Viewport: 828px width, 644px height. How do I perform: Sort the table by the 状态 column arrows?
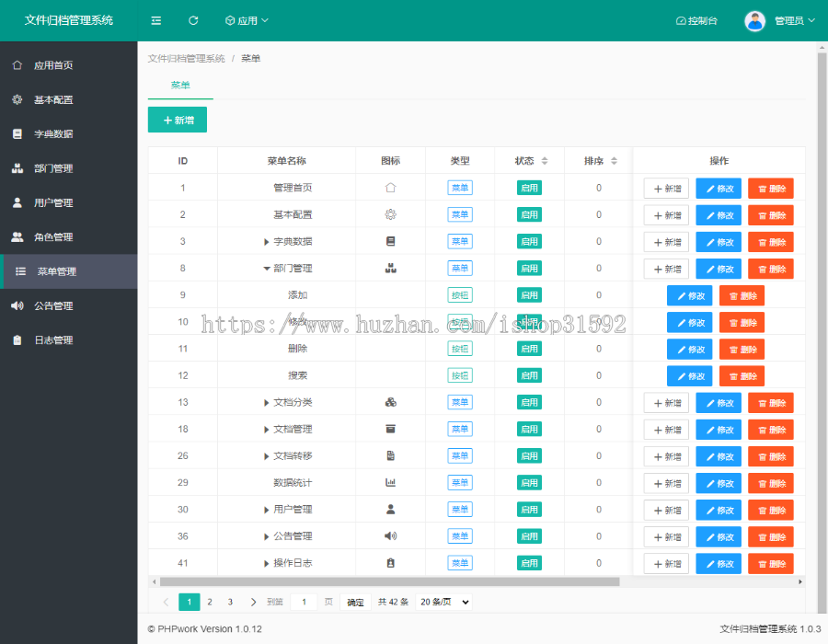pyautogui.click(x=545, y=161)
